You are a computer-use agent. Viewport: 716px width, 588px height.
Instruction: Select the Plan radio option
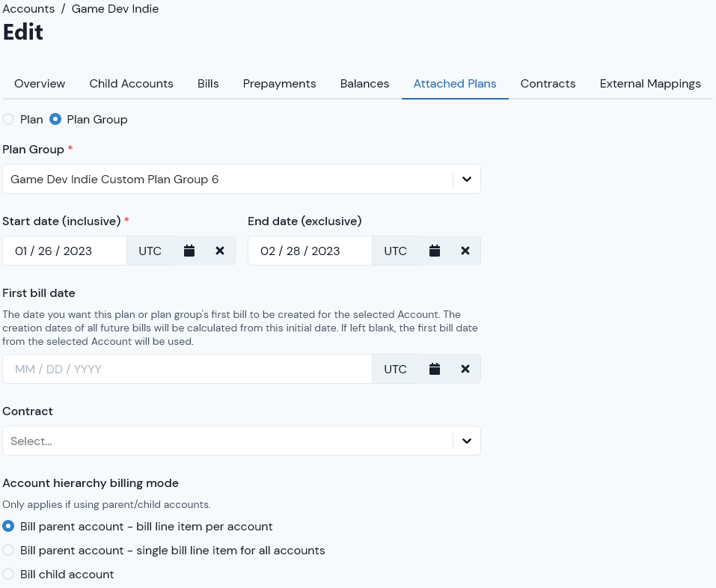pos(8,119)
